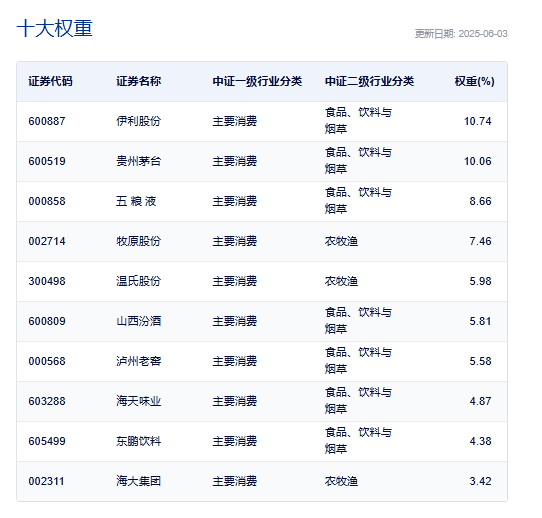The width and height of the screenshot is (542, 518).
Task: Select the 中证一级行业分类 column header
Action: [x=257, y=81]
